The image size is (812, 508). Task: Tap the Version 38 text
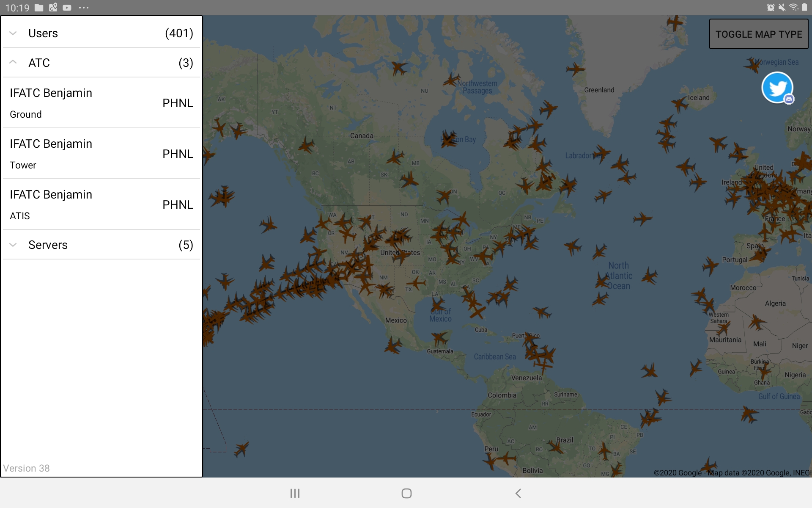pos(27,468)
